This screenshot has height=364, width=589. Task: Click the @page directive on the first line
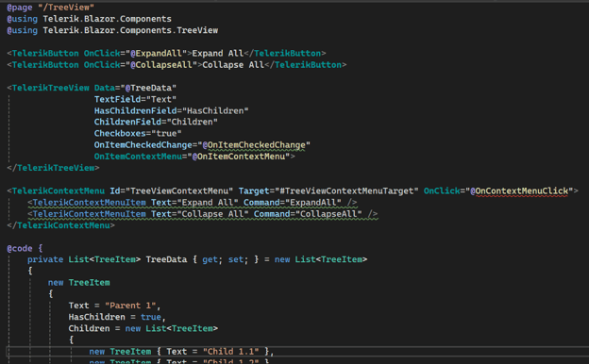point(20,8)
